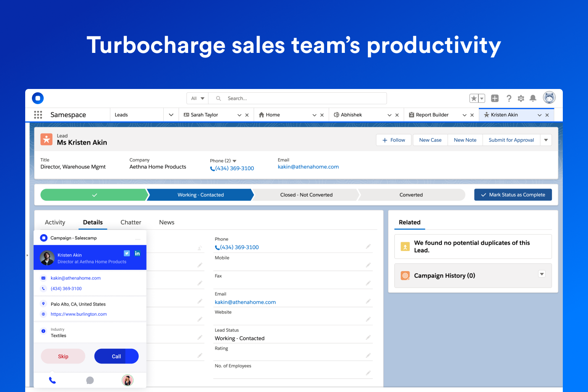Open Salesforce Help via question mark icon

[x=509, y=98]
